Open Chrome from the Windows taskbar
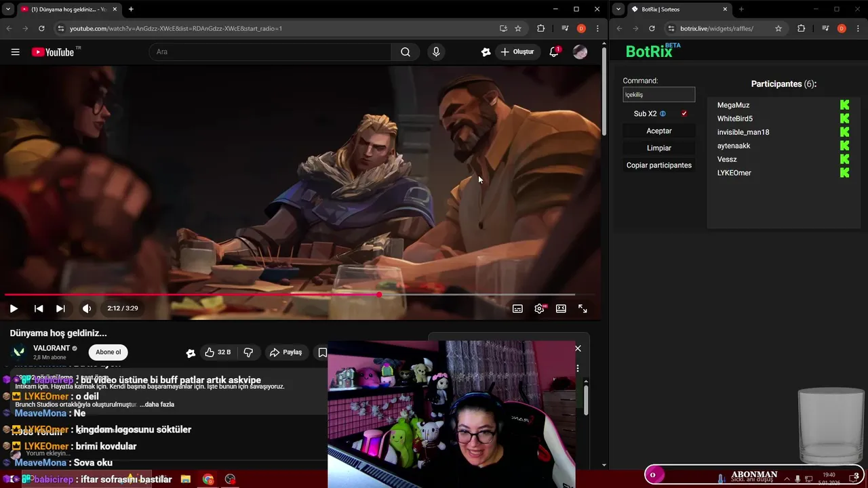Viewport: 868px width, 488px height. (208, 479)
